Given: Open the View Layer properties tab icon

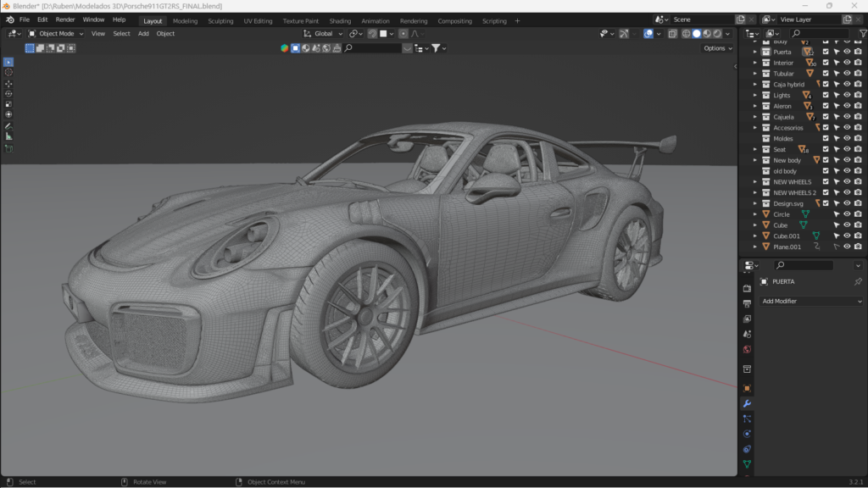Looking at the screenshot, I should click(747, 319).
